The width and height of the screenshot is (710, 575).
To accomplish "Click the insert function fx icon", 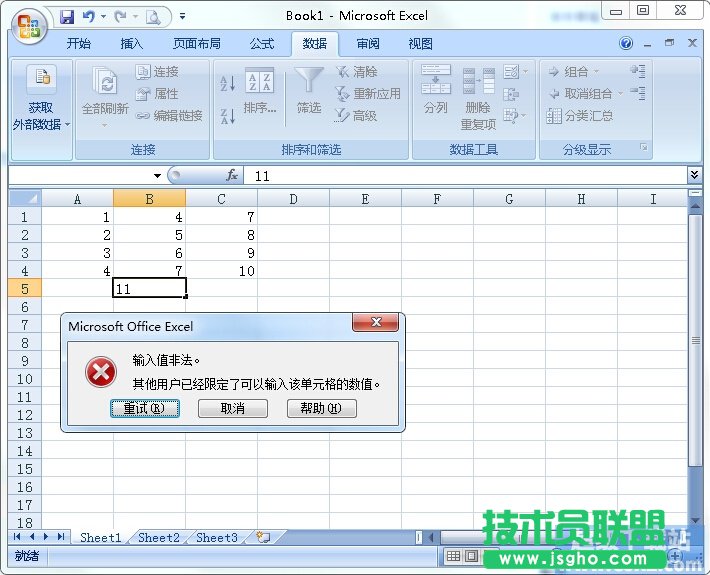I will click(x=232, y=176).
